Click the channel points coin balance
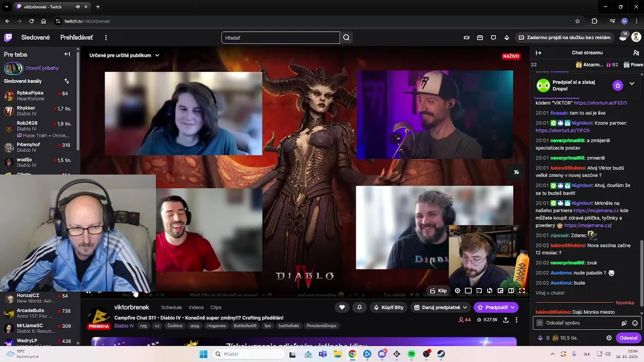644x362 pixels. click(x=565, y=338)
